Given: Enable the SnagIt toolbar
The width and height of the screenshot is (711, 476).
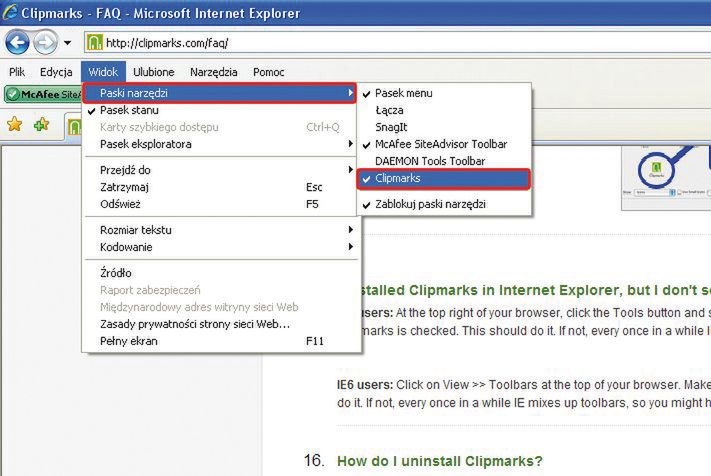Looking at the screenshot, I should pyautogui.click(x=443, y=127).
